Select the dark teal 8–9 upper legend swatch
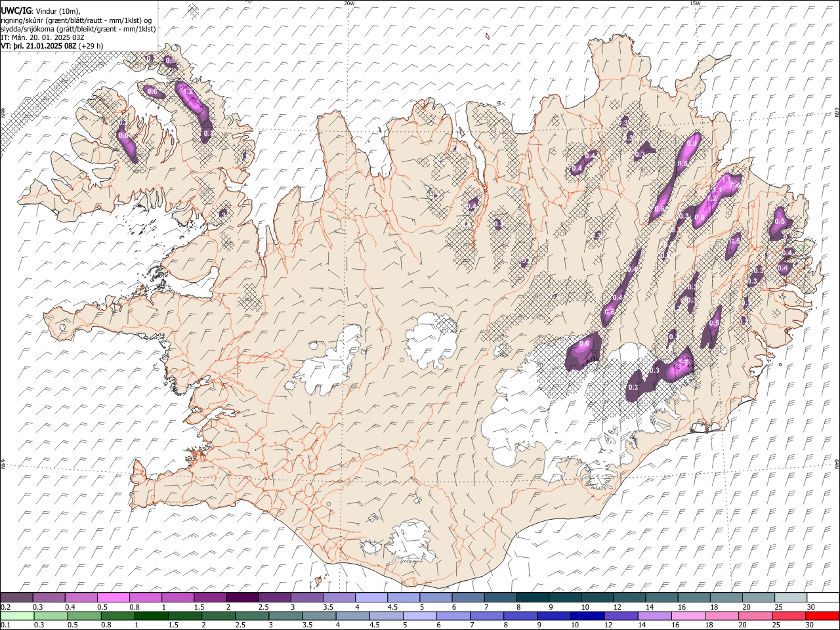 click(533, 597)
